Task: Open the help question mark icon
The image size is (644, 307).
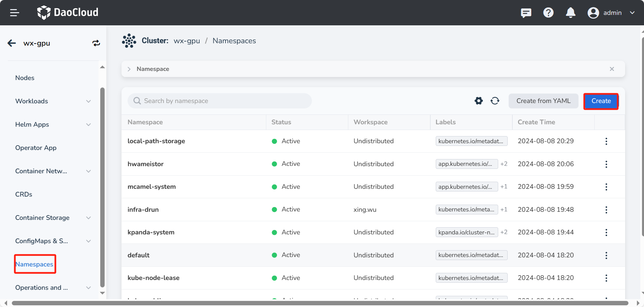Action: click(x=548, y=13)
